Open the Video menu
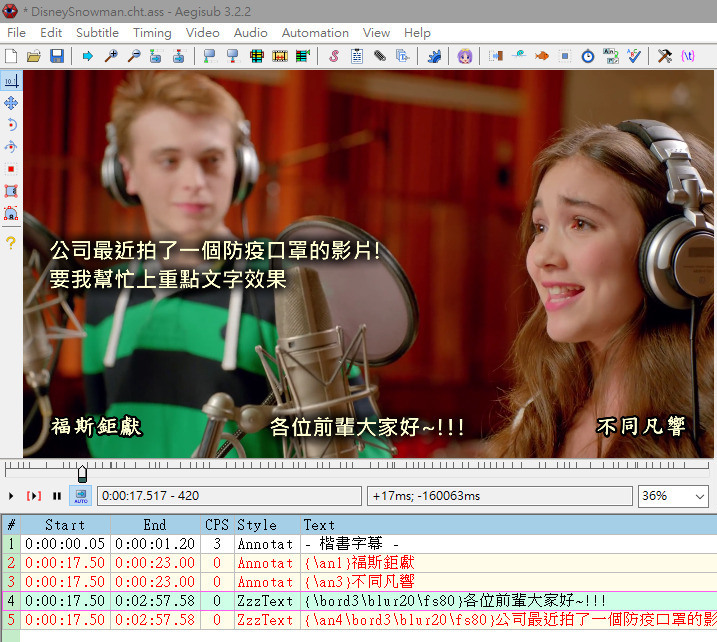 pyautogui.click(x=203, y=33)
